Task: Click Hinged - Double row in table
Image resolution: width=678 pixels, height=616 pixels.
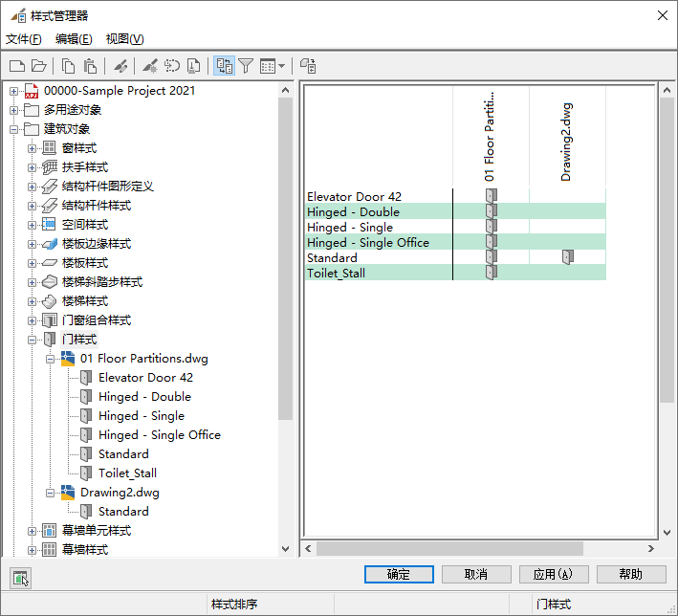Action: pos(455,211)
